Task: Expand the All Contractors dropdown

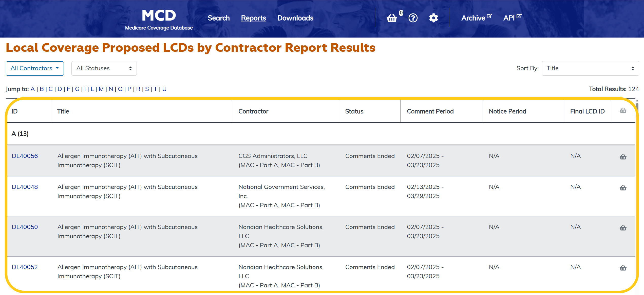Action: pos(35,68)
